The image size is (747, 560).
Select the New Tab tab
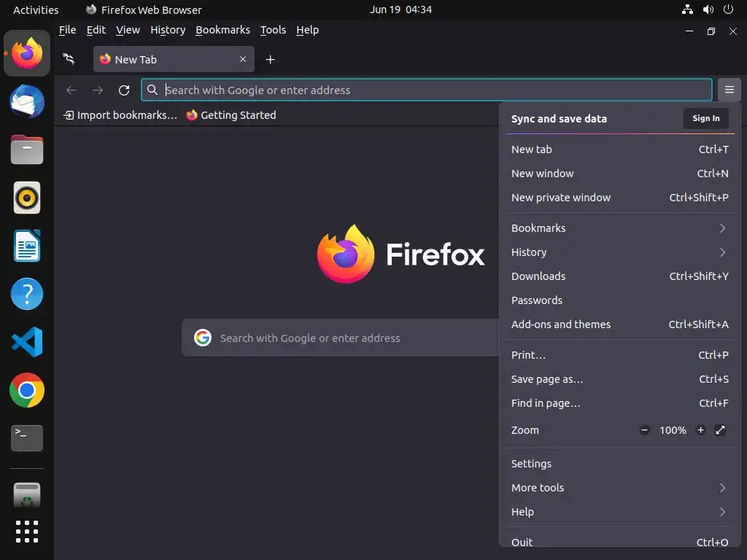point(174,60)
